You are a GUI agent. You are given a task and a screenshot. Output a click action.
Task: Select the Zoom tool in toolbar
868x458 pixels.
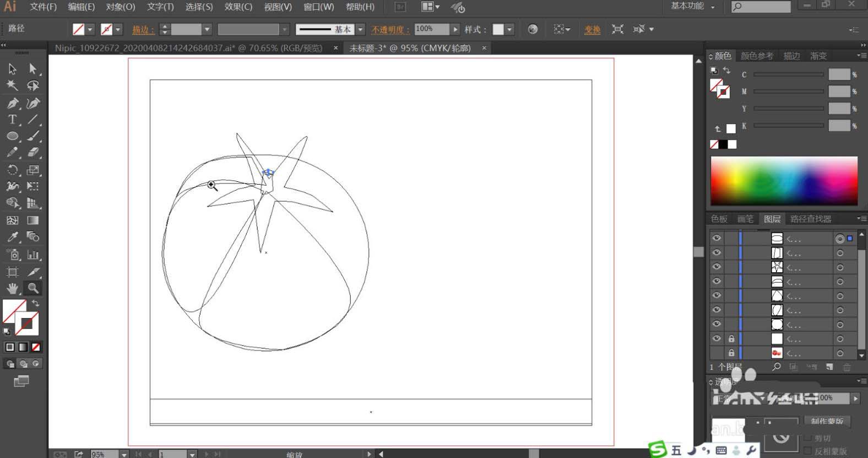pos(33,288)
